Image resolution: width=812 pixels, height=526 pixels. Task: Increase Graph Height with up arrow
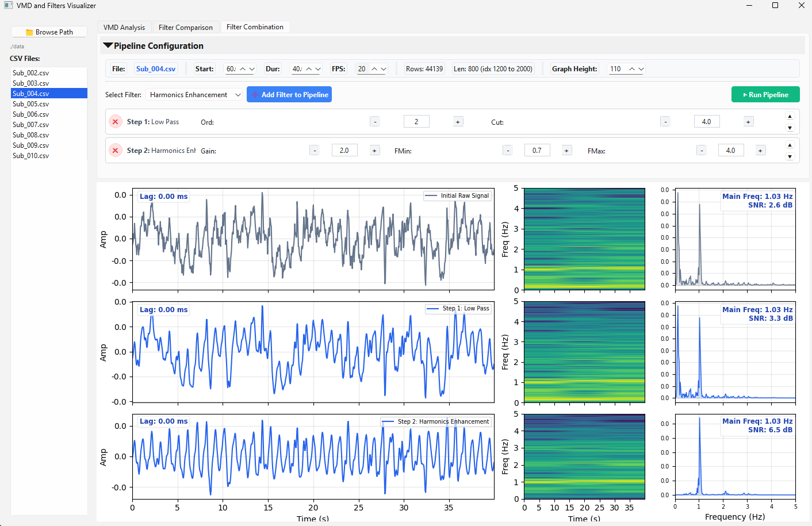632,69
